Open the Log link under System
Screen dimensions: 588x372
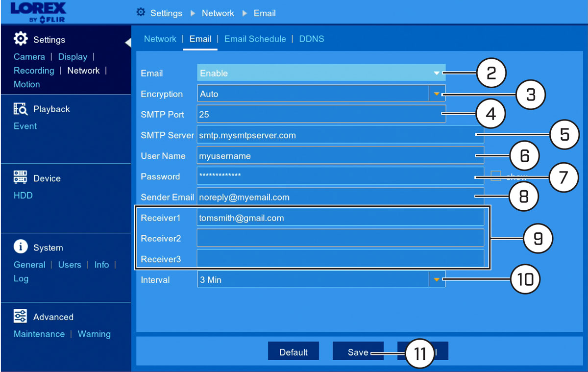[x=21, y=278]
